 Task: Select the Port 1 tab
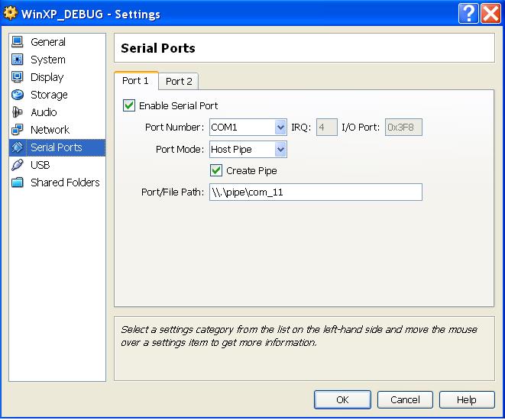point(136,81)
